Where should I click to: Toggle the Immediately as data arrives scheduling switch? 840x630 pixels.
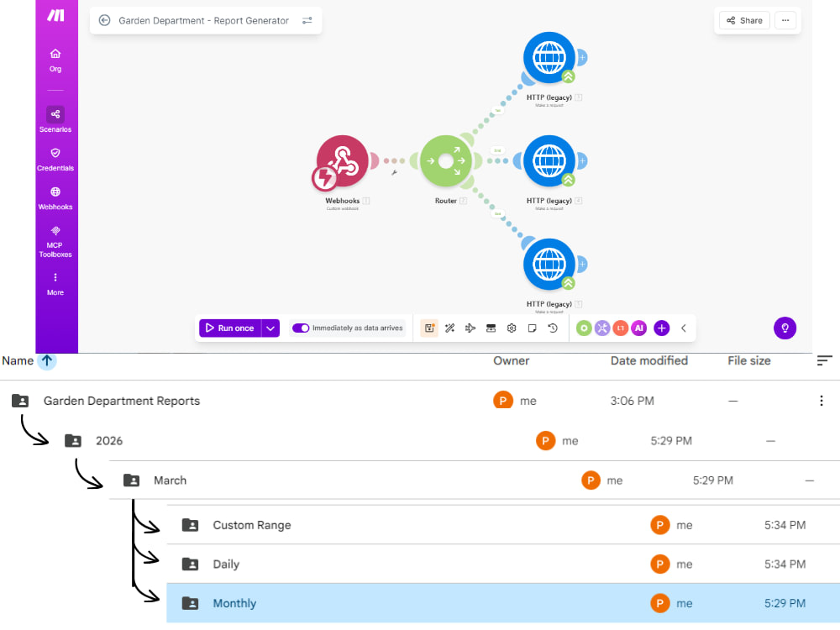tap(301, 328)
